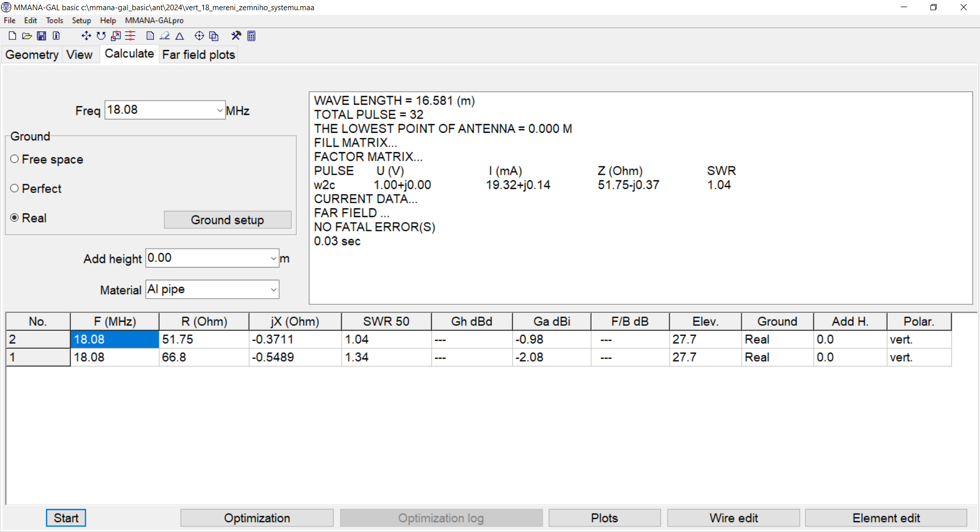This screenshot has width=980, height=532.
Task: Click the eraser icon in toolbar
Action: (x=164, y=36)
